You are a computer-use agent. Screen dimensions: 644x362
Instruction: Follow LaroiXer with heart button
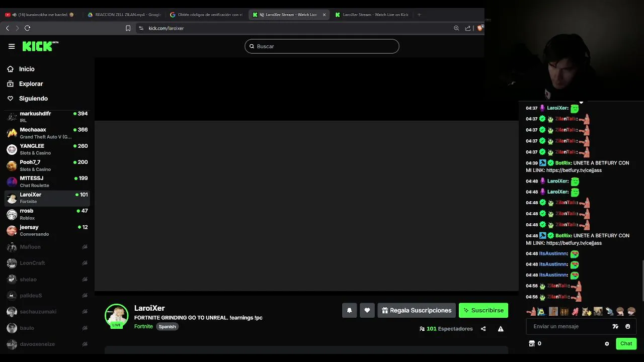tap(367, 310)
